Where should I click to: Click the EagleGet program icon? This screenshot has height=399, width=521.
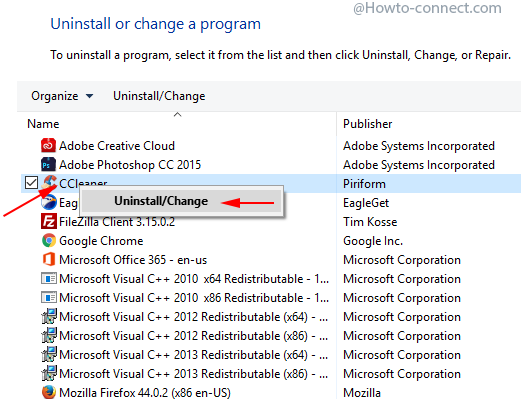coord(48,202)
